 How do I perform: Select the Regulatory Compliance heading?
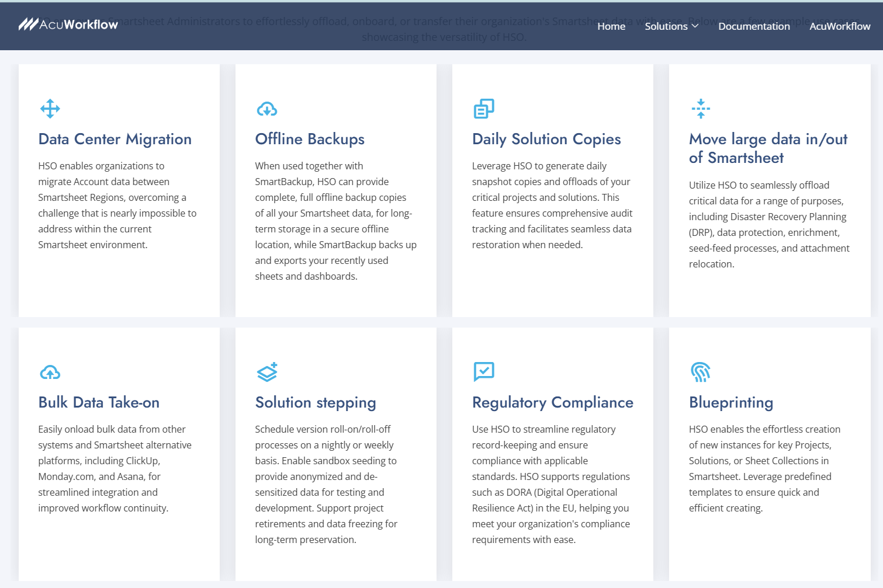(x=553, y=402)
